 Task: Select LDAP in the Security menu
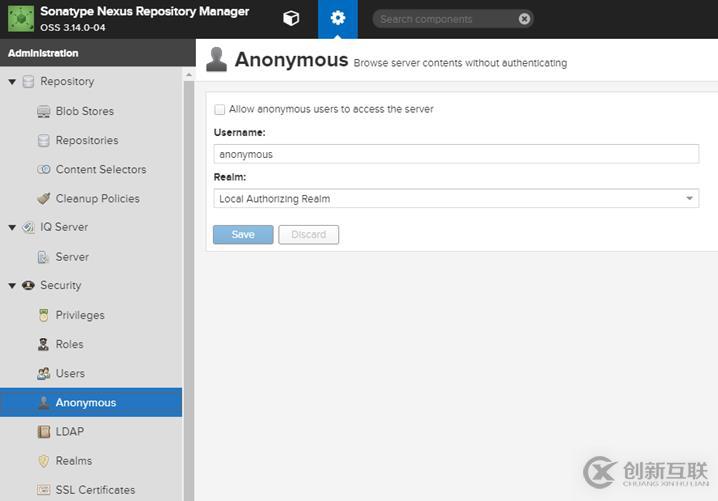[x=70, y=432]
